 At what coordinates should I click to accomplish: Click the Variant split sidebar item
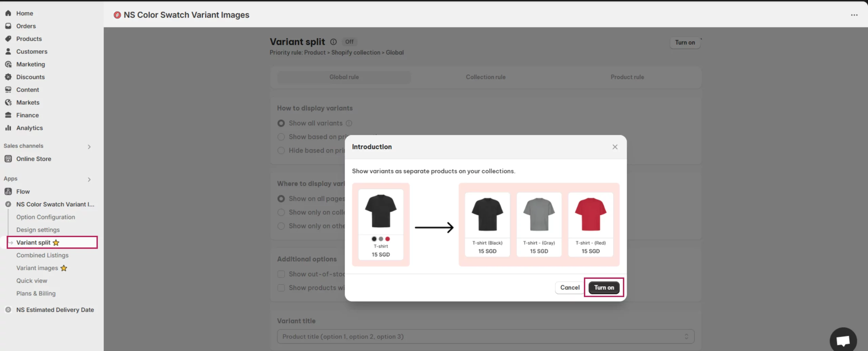click(52, 243)
